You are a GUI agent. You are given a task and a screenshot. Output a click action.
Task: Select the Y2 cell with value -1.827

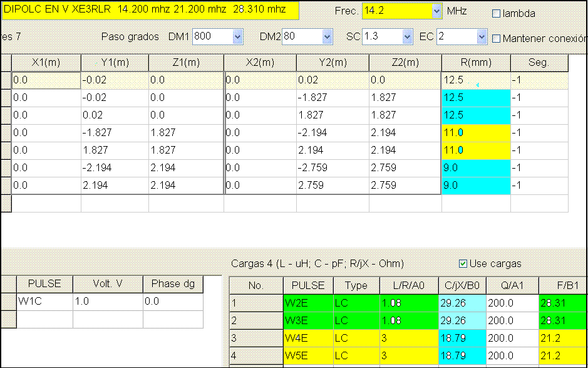pos(333,98)
